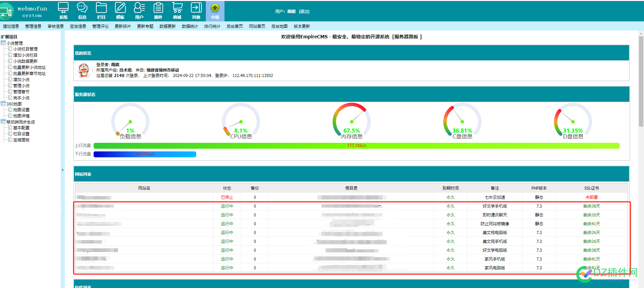Open the 模板 pencil edit icon

tap(120, 11)
